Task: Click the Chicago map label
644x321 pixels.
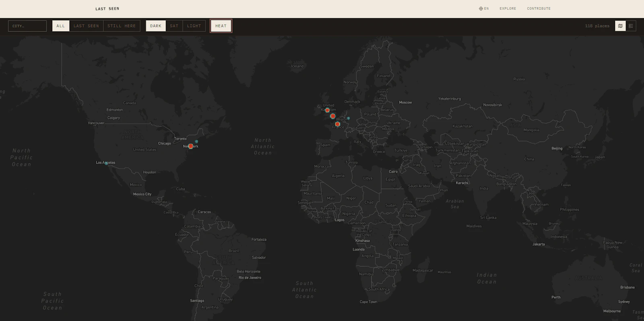Action: coord(164,143)
